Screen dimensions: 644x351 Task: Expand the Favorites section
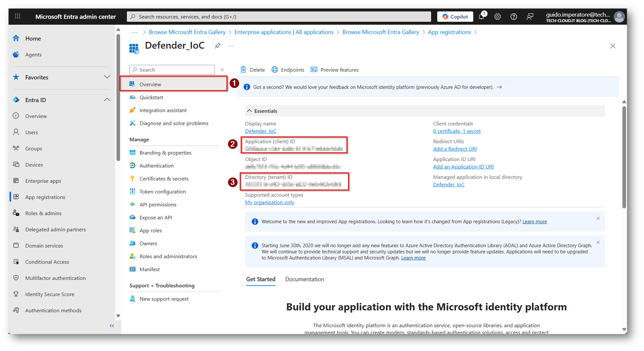tap(107, 77)
